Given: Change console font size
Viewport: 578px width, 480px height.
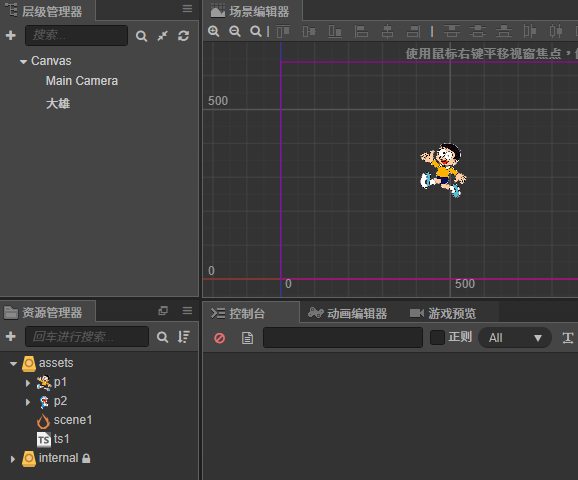Looking at the screenshot, I should [x=568, y=338].
